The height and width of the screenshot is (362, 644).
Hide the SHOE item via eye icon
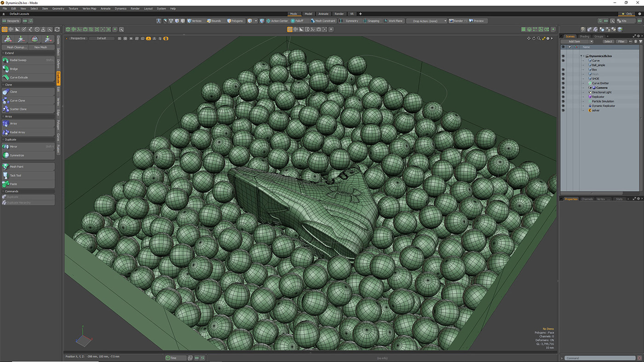pos(563,79)
